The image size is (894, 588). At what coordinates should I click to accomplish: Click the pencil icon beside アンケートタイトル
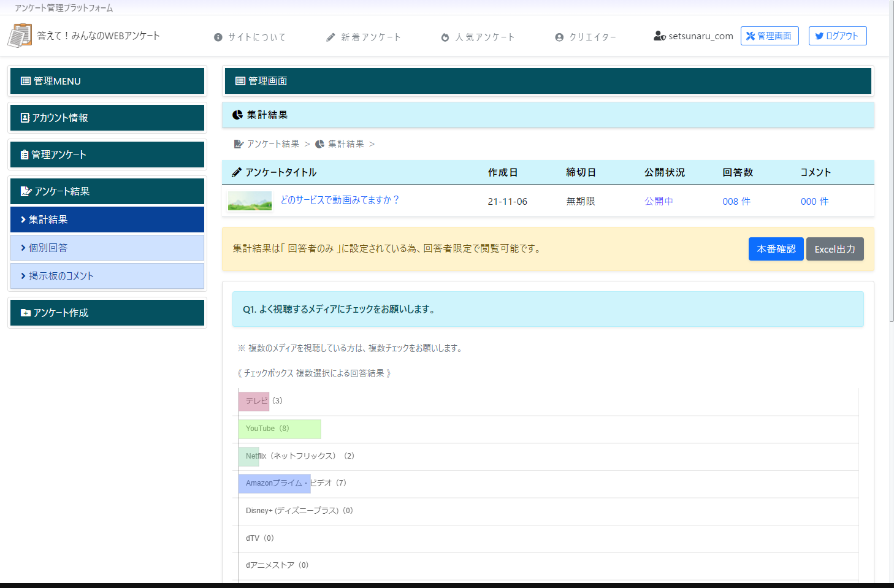pyautogui.click(x=236, y=172)
